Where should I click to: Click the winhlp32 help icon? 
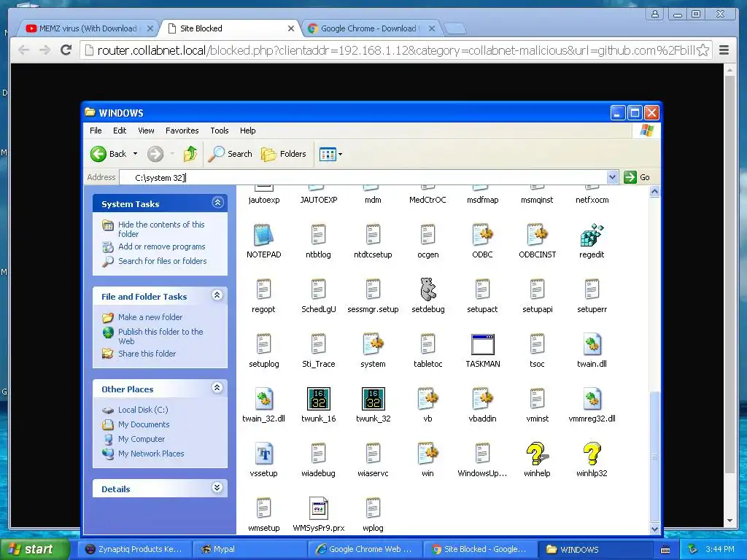coord(592,454)
